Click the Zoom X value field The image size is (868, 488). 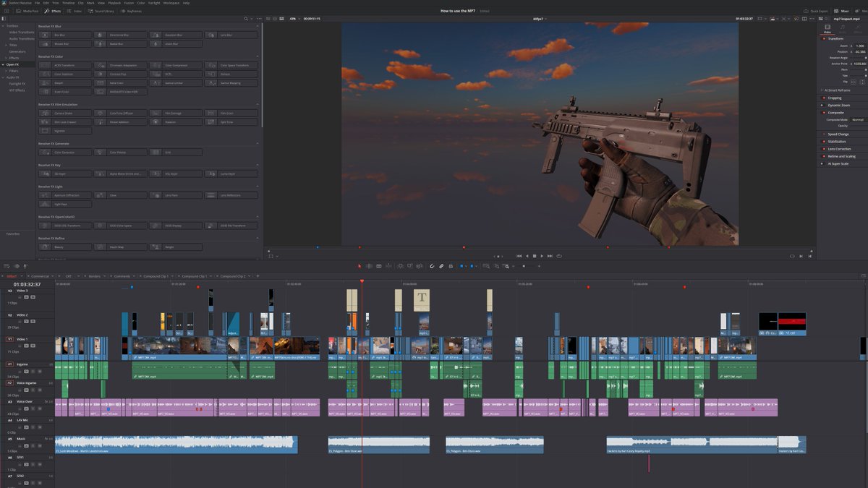[x=859, y=46]
